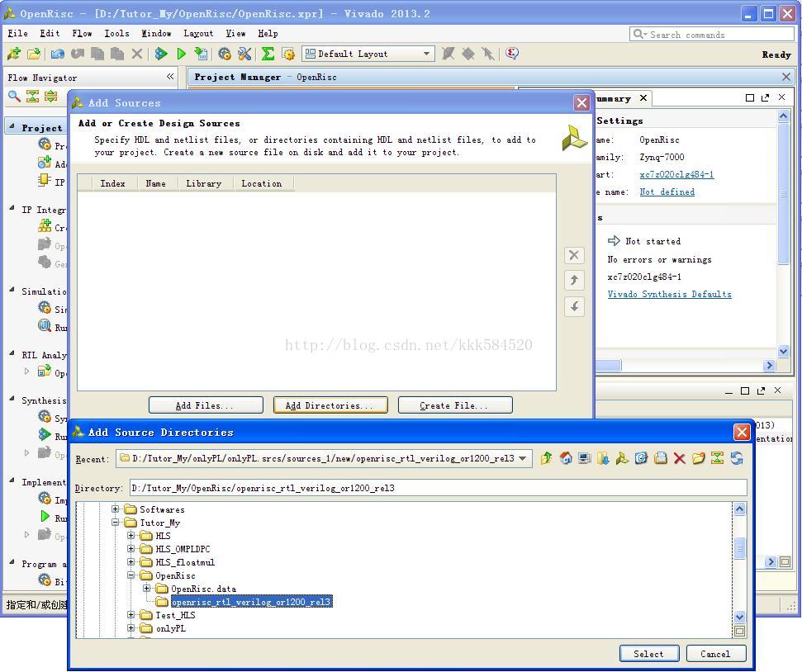Click the Run Synthesis toolbar icon
The height and width of the screenshot is (672, 802).
pyautogui.click(x=162, y=54)
